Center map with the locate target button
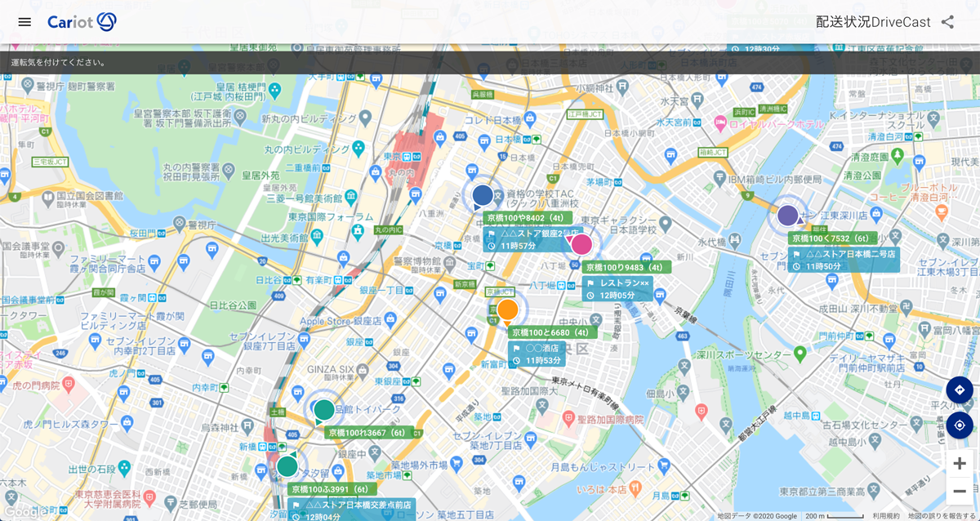980x521 pixels. tap(960, 425)
